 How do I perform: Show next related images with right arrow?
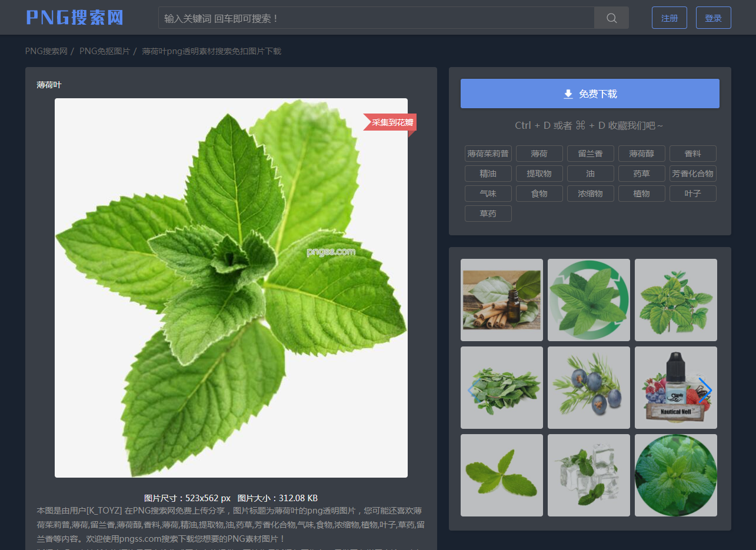[x=705, y=390]
